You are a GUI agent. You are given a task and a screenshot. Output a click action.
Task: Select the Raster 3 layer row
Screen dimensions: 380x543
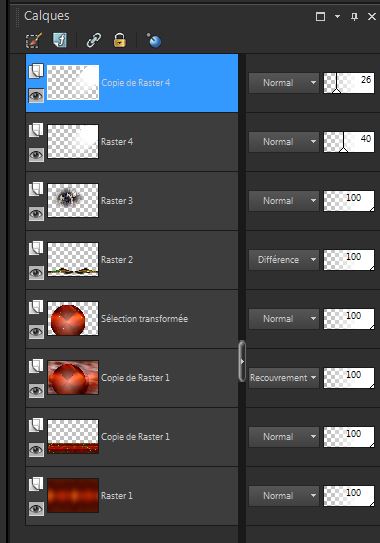click(x=132, y=201)
